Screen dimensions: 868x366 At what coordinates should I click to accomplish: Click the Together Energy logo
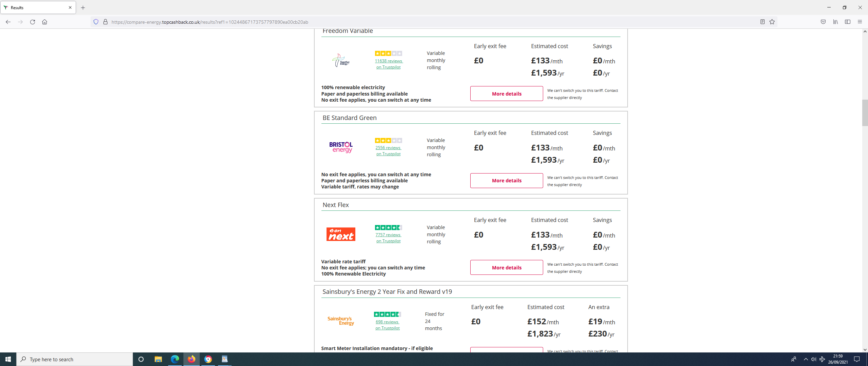click(341, 60)
